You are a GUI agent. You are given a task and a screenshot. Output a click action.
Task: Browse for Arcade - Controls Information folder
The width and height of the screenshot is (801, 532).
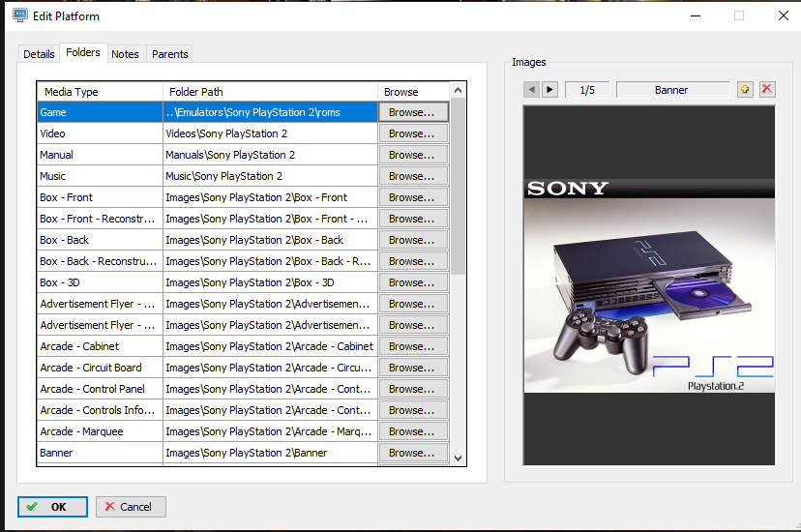coord(413,410)
